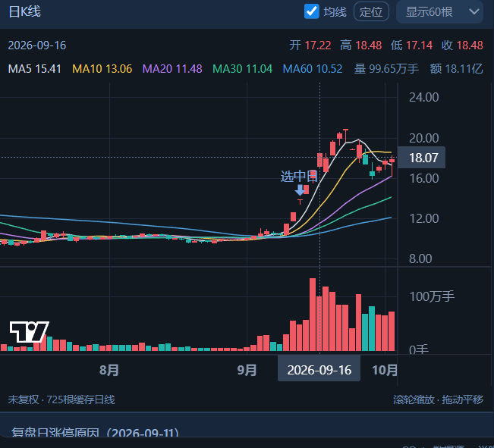Click the 开 17.22 open price
The image size is (494, 448).
(x=310, y=45)
